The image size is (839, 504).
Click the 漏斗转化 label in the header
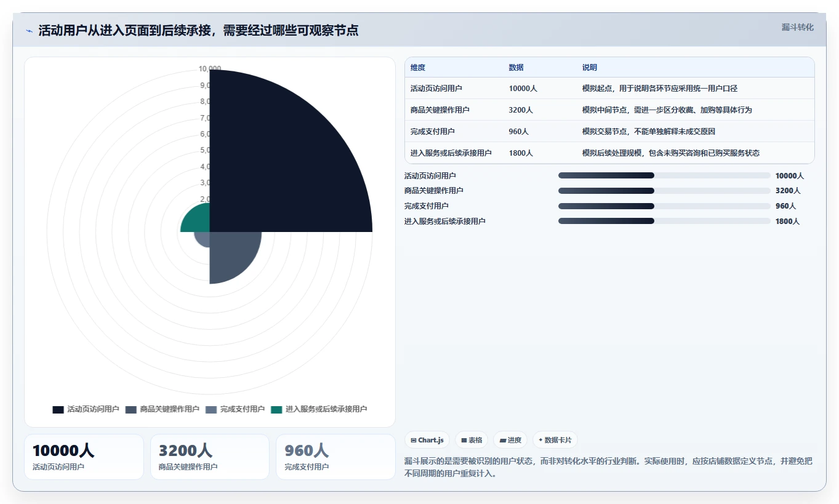coord(798,28)
